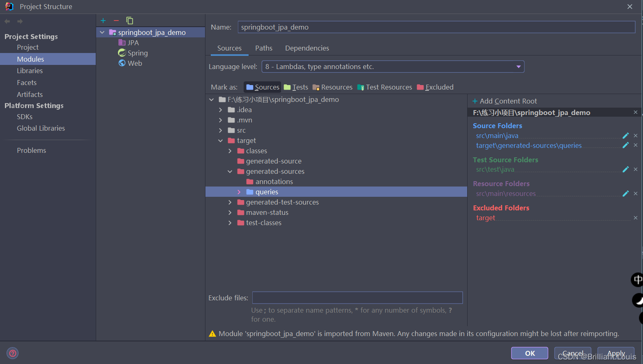Collapse the target folder

coord(221,141)
